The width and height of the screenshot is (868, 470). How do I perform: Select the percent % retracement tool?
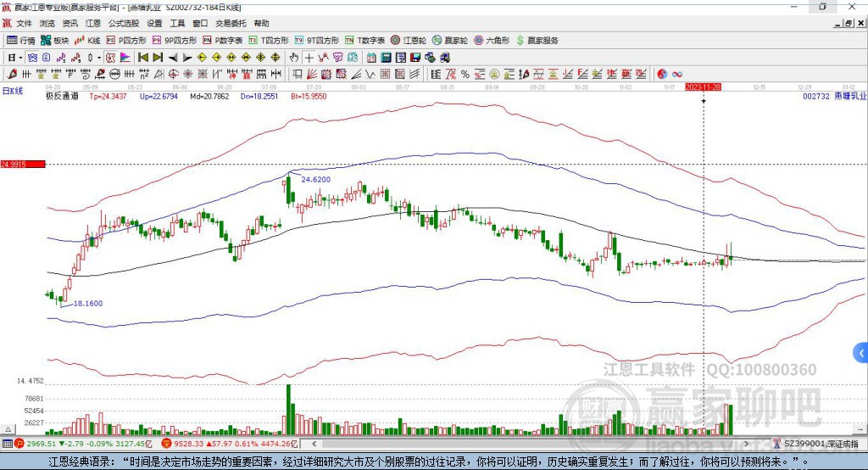465,75
